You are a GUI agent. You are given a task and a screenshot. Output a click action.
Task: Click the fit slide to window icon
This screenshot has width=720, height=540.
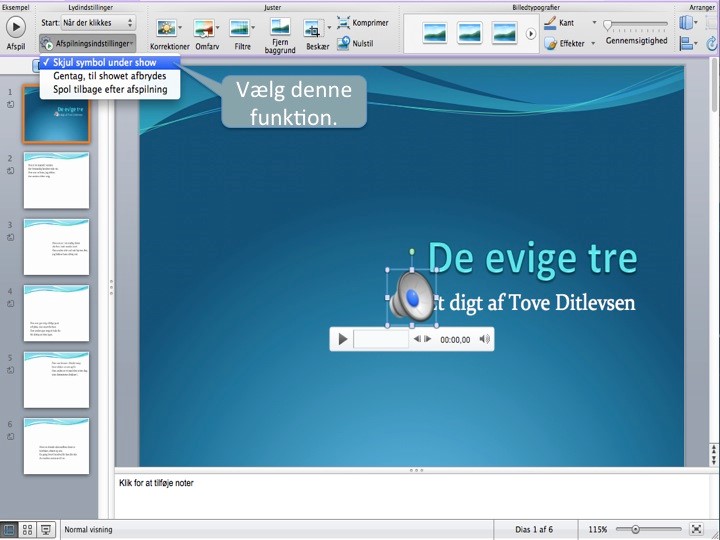coord(697,529)
